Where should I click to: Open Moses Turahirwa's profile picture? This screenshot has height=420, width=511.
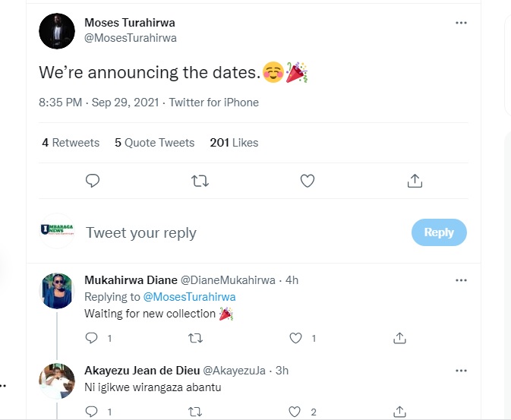tap(57, 31)
